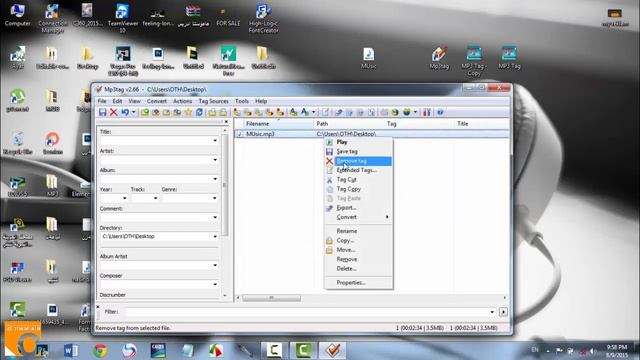Screen dimensions: 640x360
Task: Sort by the Tag column header
Action: click(420, 124)
